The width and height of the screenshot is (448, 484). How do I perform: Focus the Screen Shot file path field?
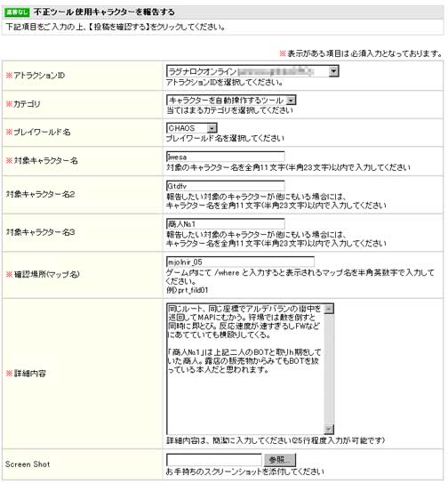[x=214, y=460]
